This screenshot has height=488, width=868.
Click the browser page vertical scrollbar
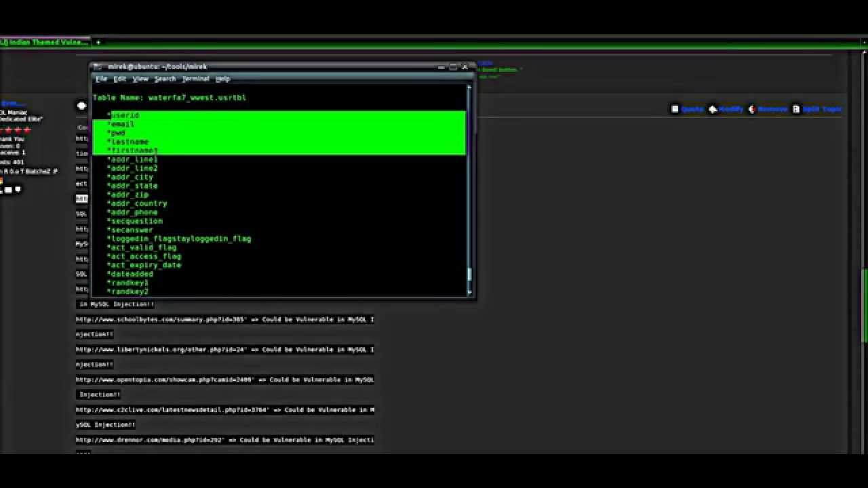click(x=864, y=305)
